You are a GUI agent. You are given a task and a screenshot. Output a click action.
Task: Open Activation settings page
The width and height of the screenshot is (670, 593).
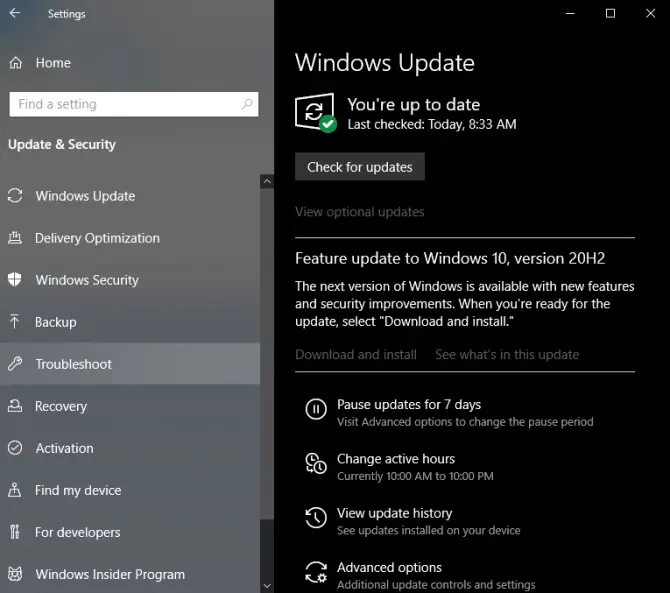point(130,448)
